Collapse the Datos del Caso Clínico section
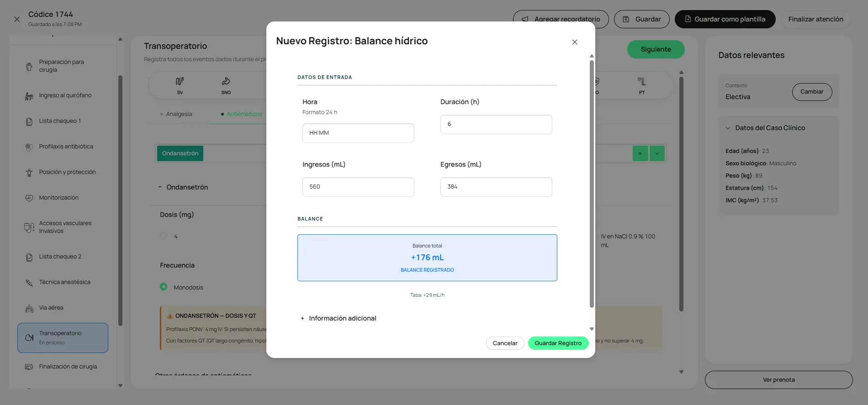 pos(728,128)
